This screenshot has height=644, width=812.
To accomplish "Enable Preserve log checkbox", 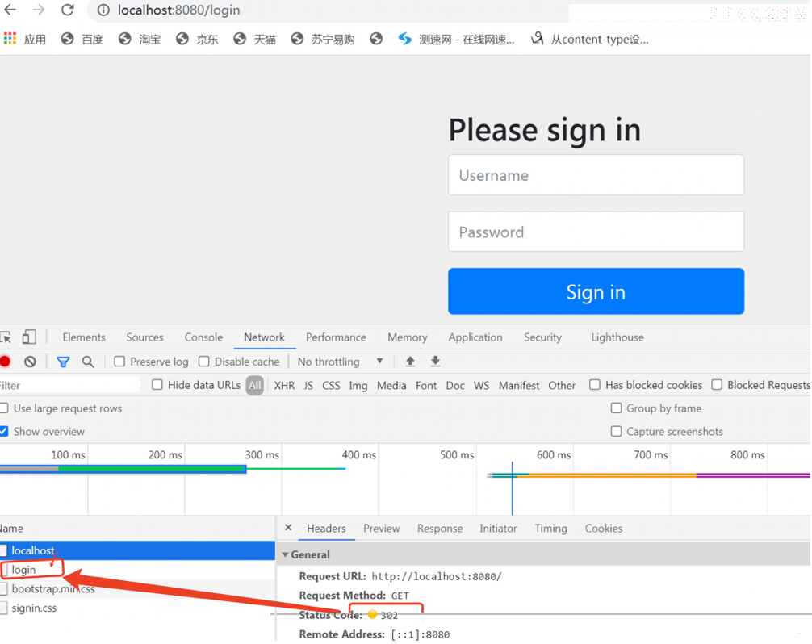I will 119,362.
